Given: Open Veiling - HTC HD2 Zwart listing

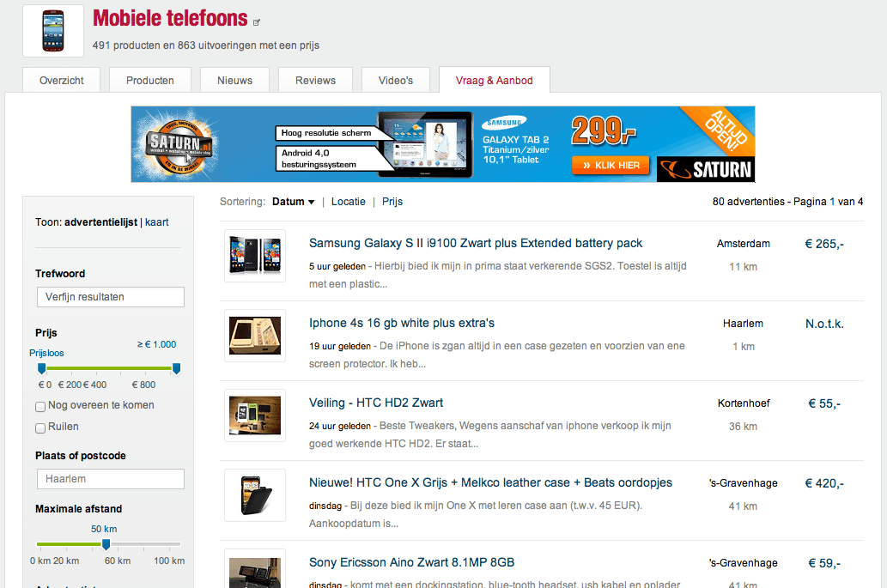Looking at the screenshot, I should coord(376,403).
